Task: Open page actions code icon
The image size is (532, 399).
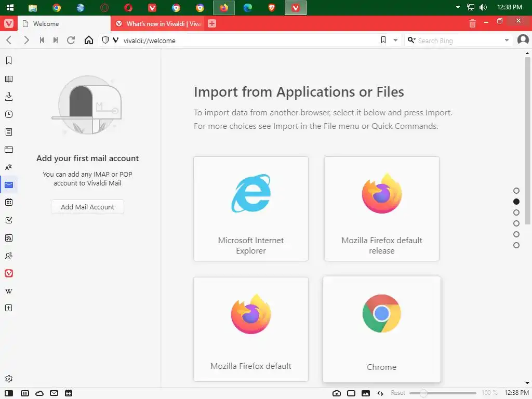Action: (x=380, y=393)
